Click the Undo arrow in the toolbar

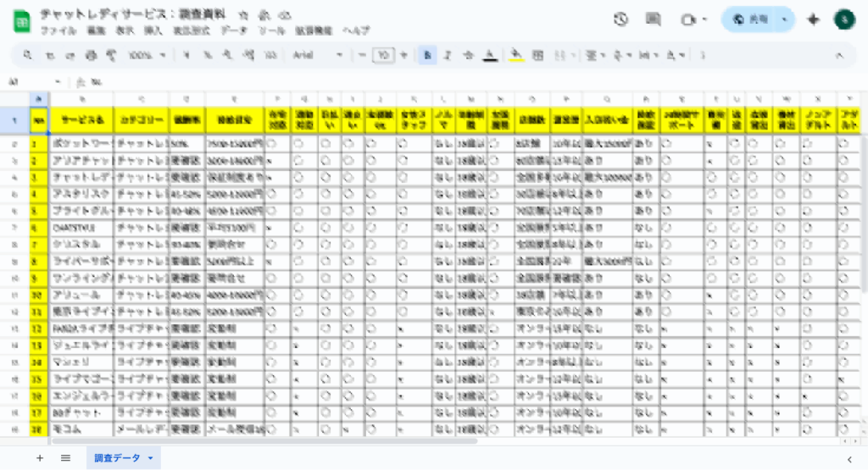click(x=50, y=55)
